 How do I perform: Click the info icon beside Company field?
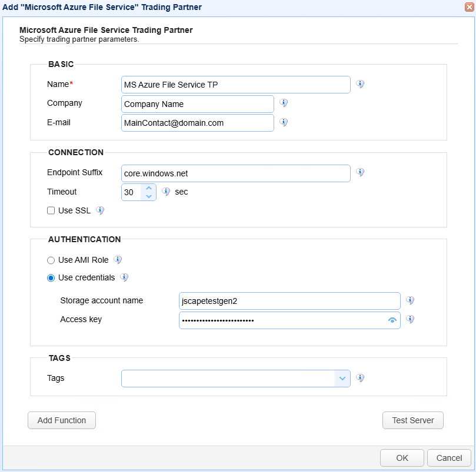coord(284,103)
